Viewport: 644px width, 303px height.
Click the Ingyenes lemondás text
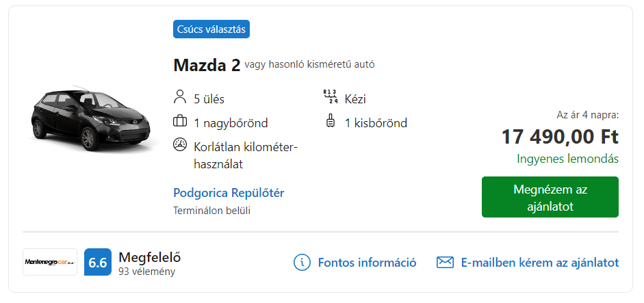click(x=567, y=159)
